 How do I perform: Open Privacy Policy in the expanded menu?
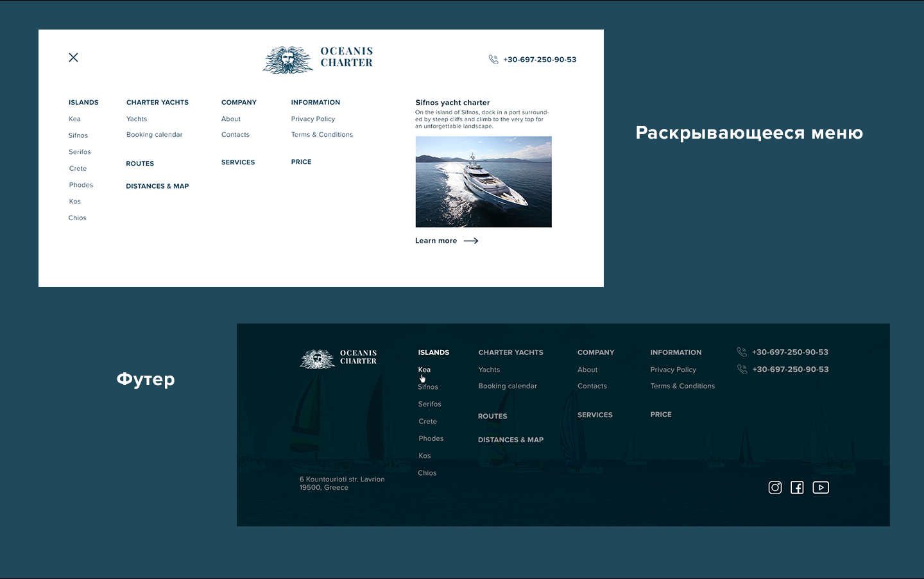(x=313, y=119)
